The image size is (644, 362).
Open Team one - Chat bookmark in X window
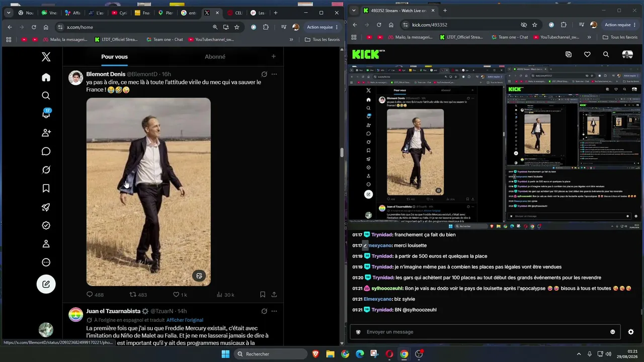click(165, 39)
